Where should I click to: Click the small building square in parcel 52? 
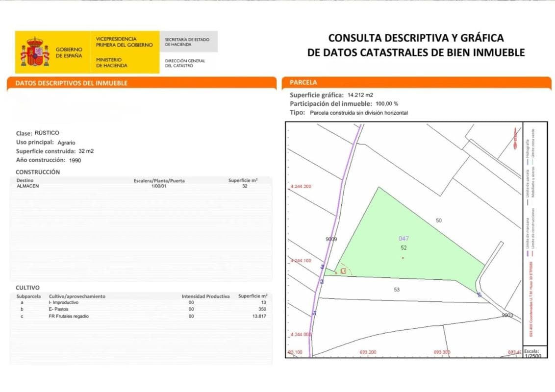[343, 271]
